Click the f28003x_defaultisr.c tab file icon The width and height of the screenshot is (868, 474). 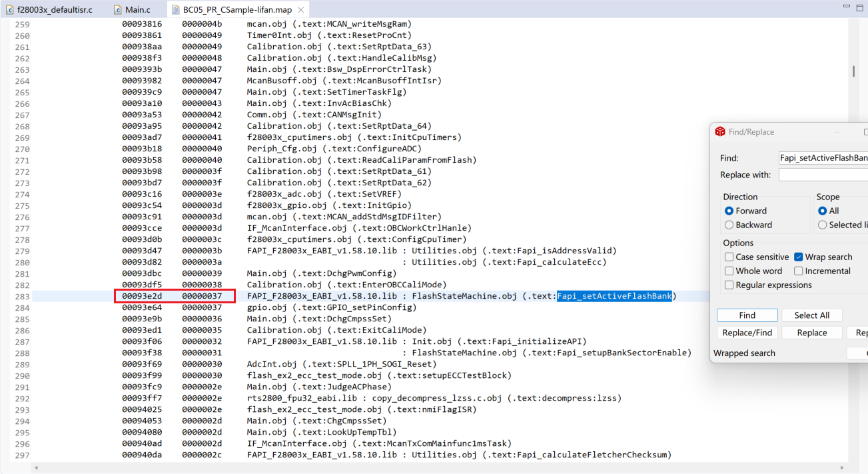pyautogui.click(x=10, y=10)
